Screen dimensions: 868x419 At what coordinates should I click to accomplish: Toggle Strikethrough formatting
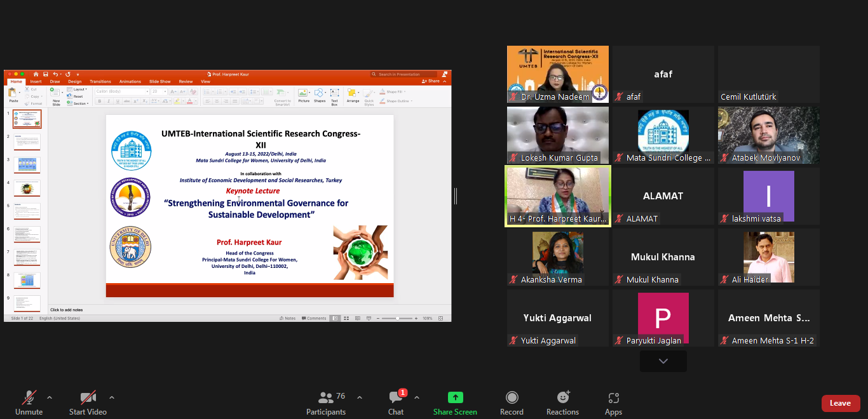[126, 101]
